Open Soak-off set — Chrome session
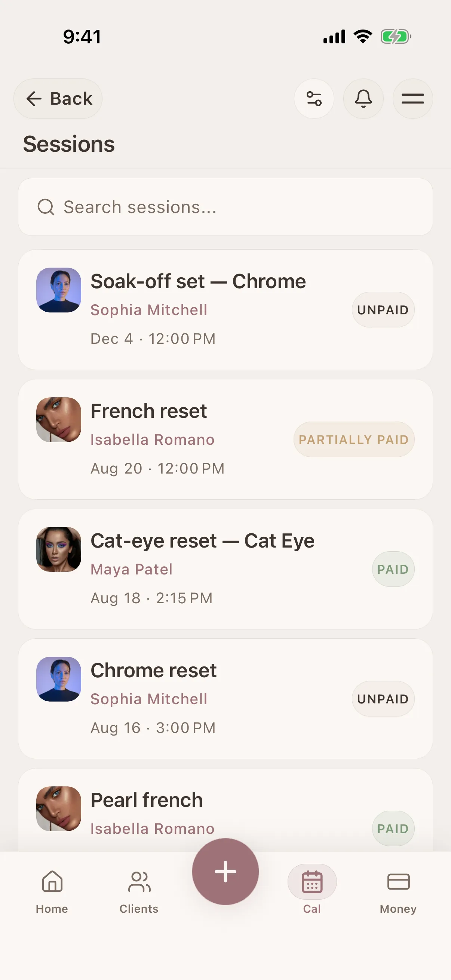Screen dimensions: 451x980 point(225,310)
